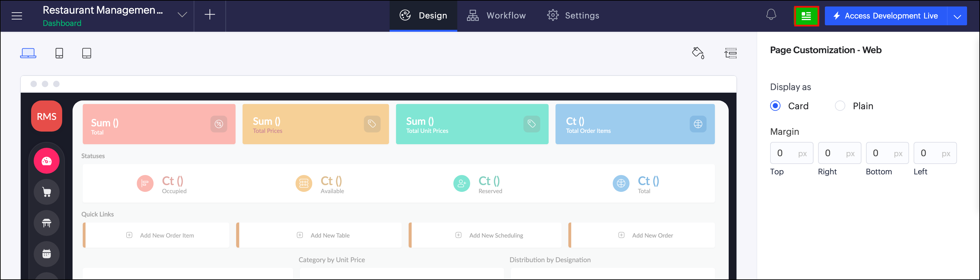The image size is (980, 280).
Task: Open the hamburger navigation menu
Action: click(x=17, y=16)
